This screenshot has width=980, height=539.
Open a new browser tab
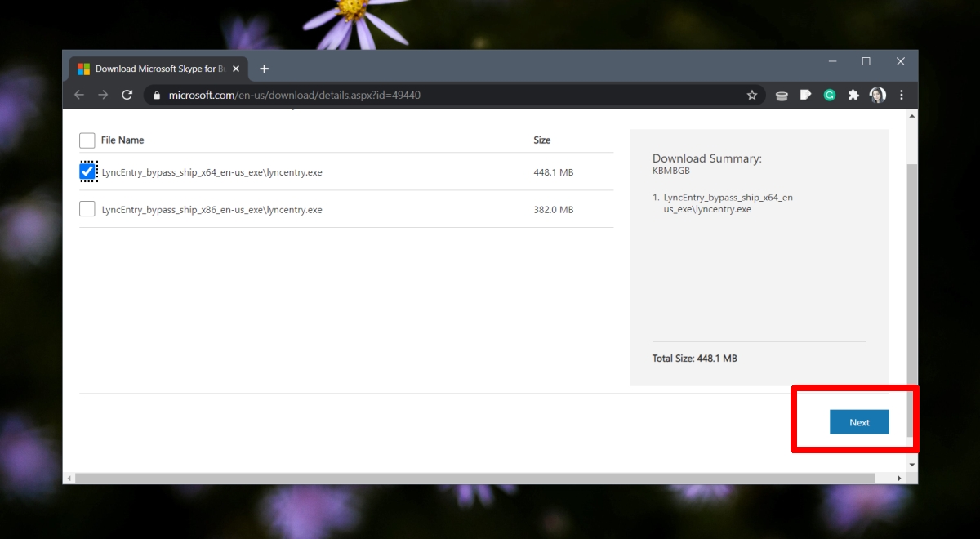coord(264,69)
